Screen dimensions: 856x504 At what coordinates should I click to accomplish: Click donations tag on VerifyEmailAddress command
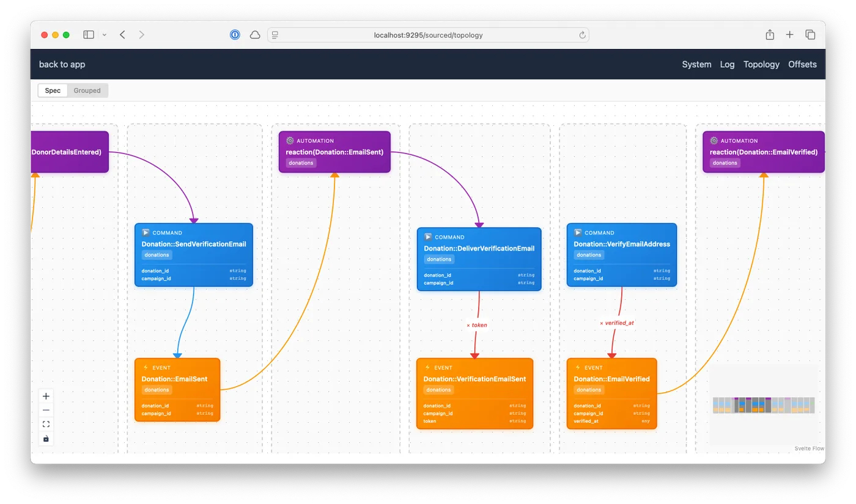coord(589,255)
